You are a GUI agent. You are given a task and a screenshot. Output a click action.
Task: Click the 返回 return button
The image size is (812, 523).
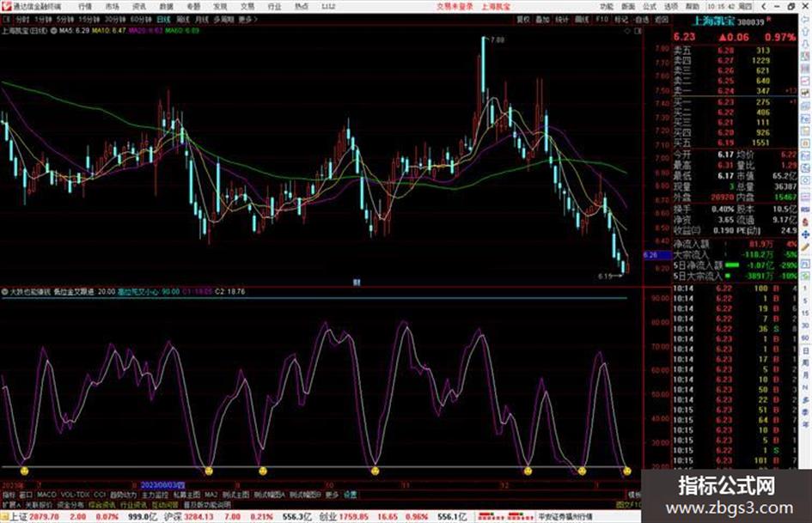tap(662, 19)
